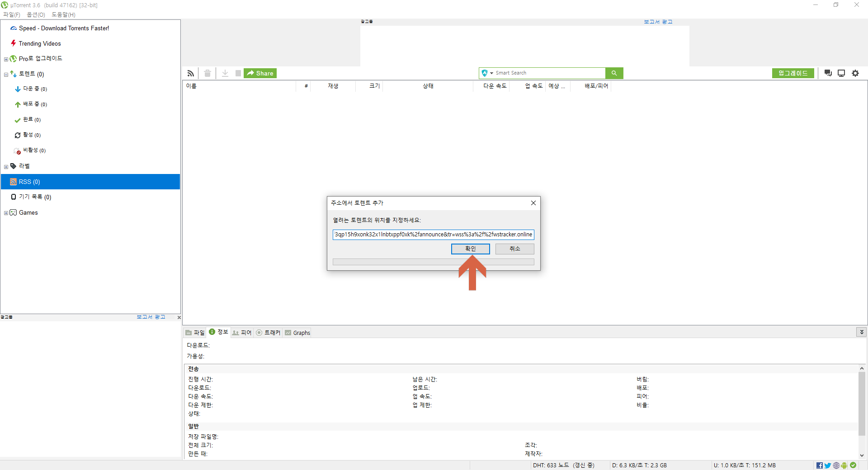Click the trash delete torrent icon

pyautogui.click(x=208, y=73)
